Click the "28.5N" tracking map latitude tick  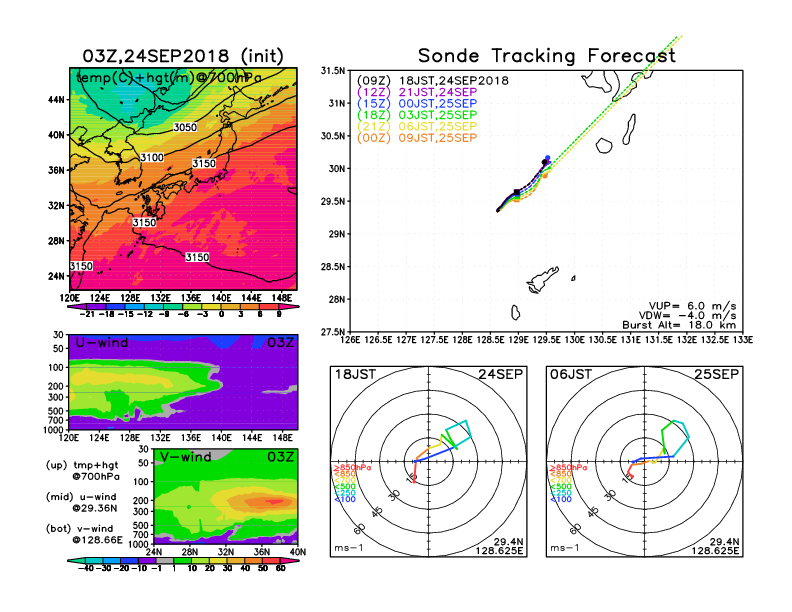(x=333, y=267)
